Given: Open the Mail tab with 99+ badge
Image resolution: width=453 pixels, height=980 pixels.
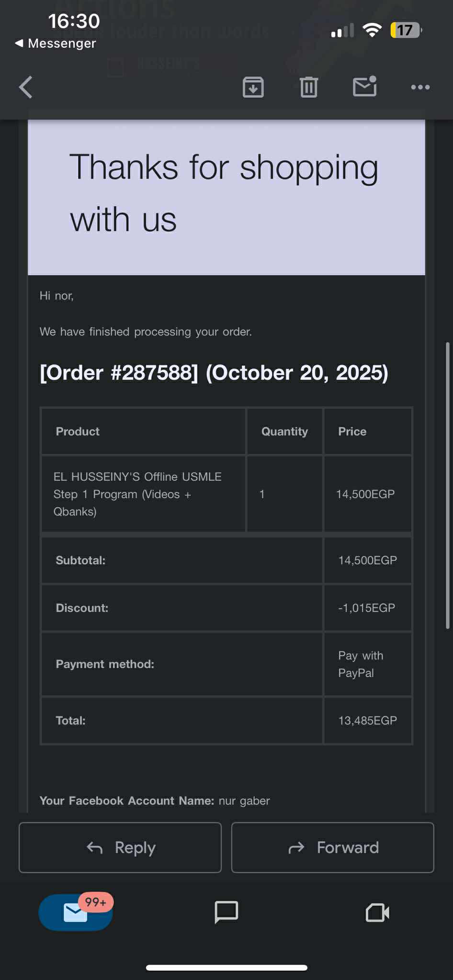Looking at the screenshot, I should tap(76, 912).
